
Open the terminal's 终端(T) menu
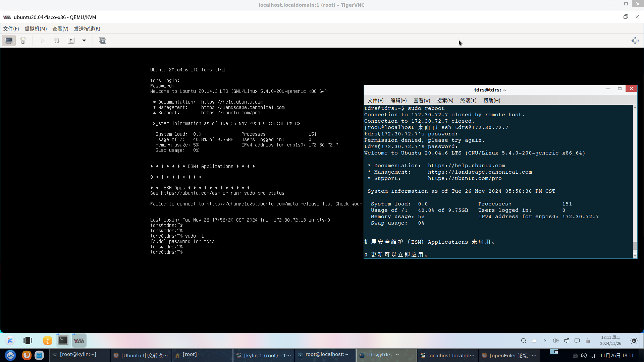(x=468, y=101)
